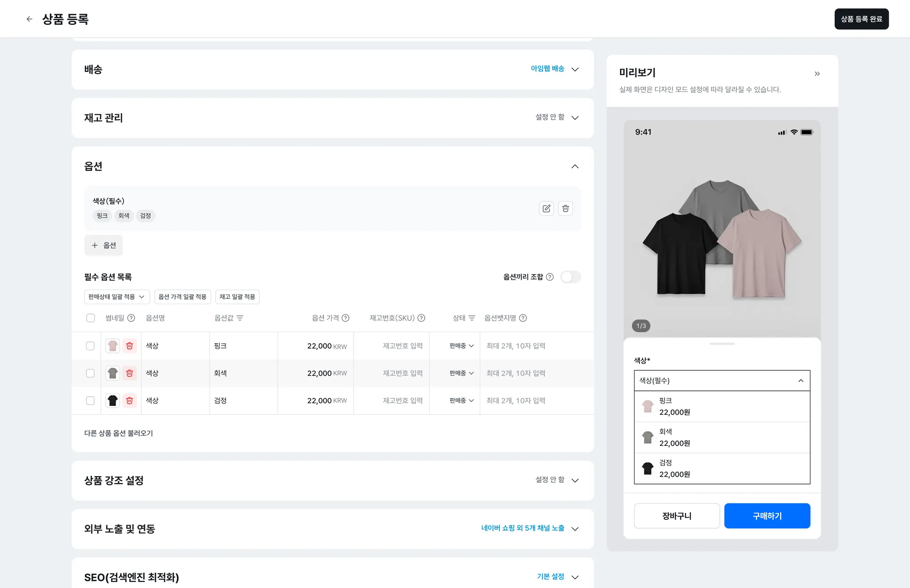Open 판매중 status dropdown in 핑크 row

coord(461,346)
